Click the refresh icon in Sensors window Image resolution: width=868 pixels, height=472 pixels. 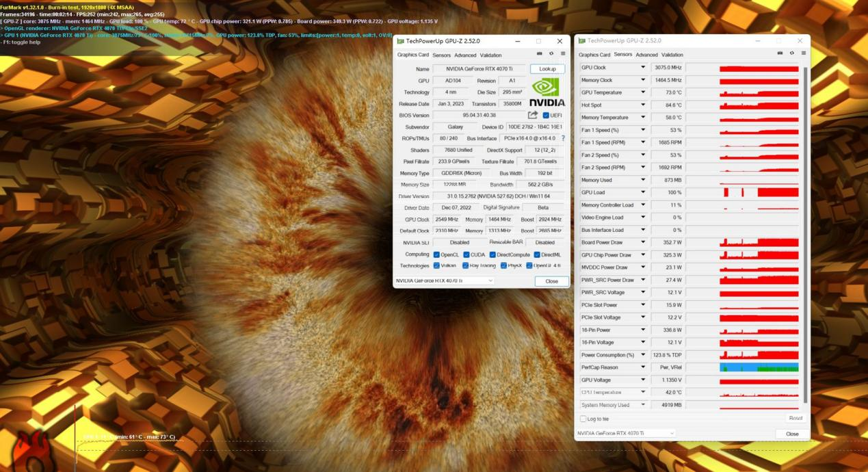(x=792, y=53)
